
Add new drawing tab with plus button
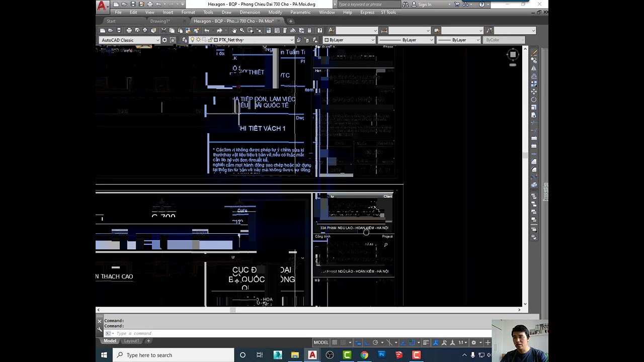pos(291,21)
